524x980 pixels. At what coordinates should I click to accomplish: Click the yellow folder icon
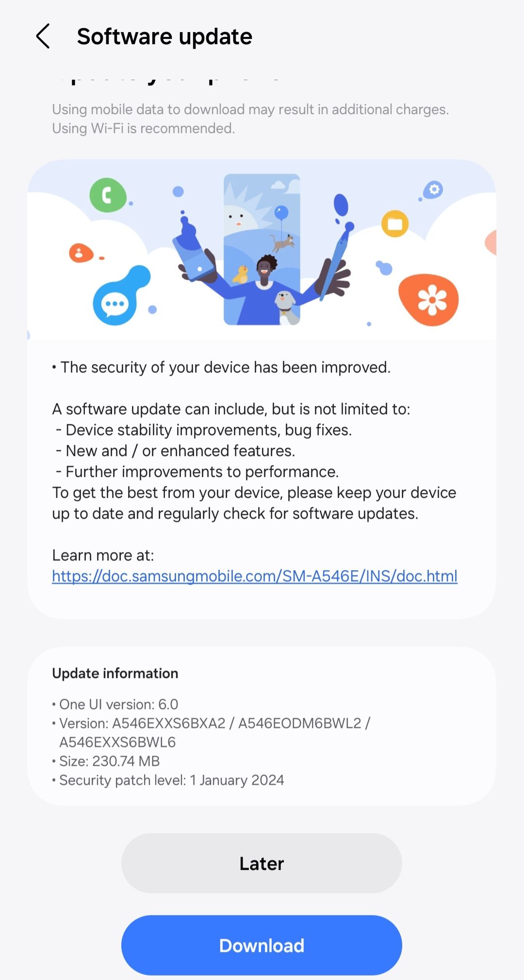point(395,223)
